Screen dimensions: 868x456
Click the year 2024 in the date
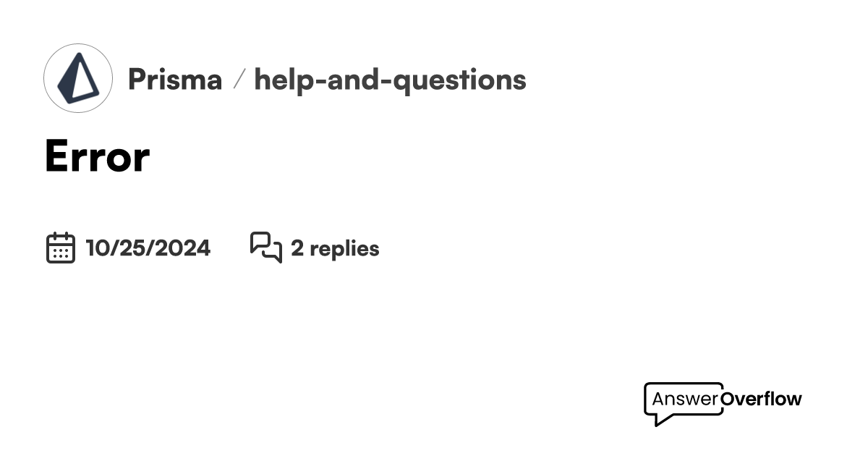click(x=184, y=248)
